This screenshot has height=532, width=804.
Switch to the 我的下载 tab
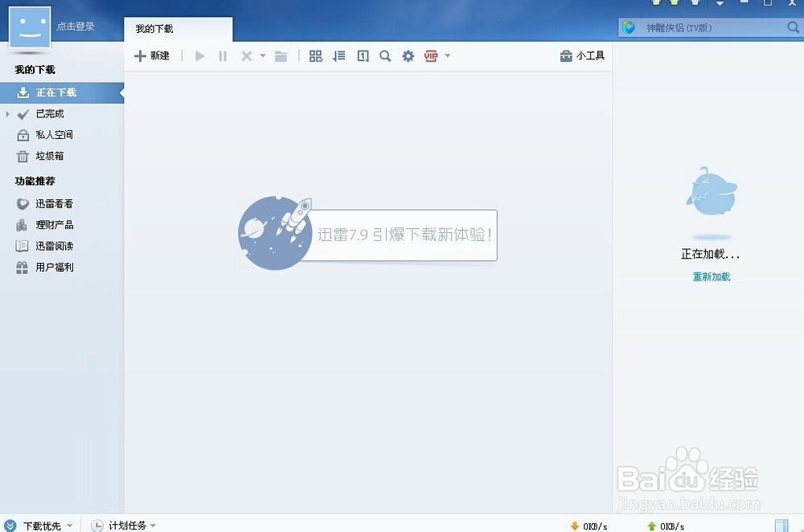coord(154,27)
